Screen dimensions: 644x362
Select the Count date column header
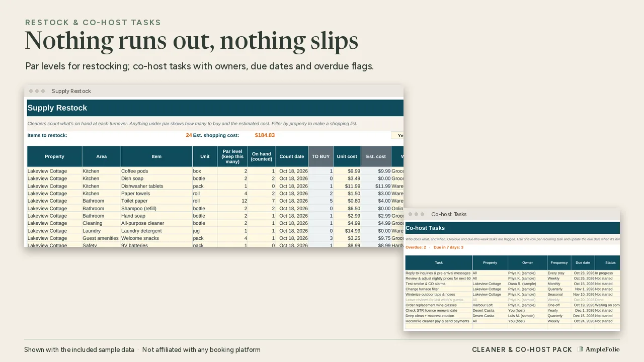pyautogui.click(x=292, y=156)
